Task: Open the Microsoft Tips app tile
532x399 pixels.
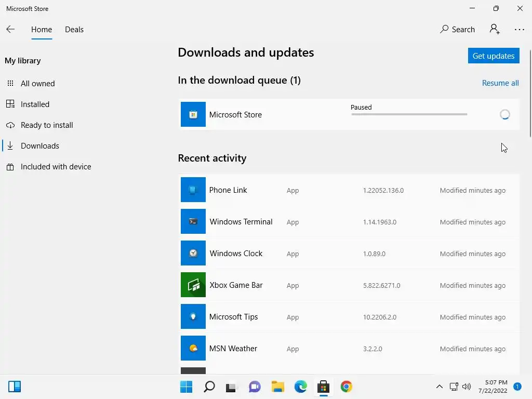Action: 193,316
